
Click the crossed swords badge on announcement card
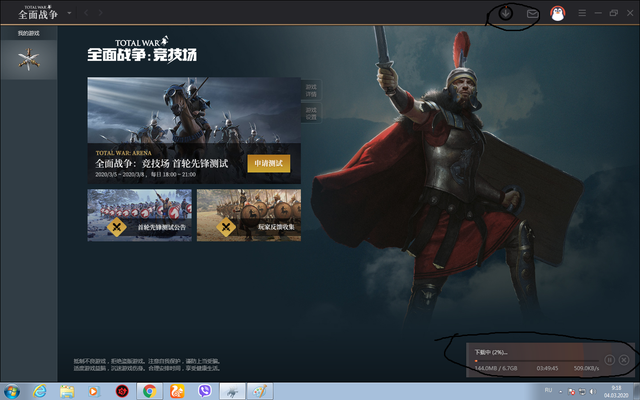point(117,227)
